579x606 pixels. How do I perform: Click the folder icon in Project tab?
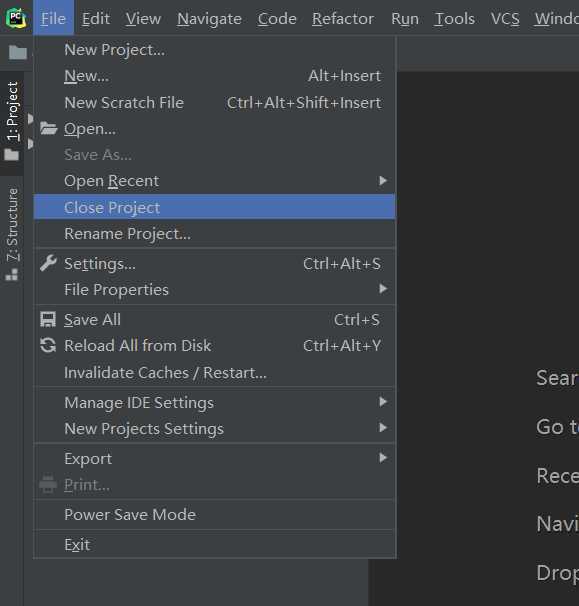[12, 155]
